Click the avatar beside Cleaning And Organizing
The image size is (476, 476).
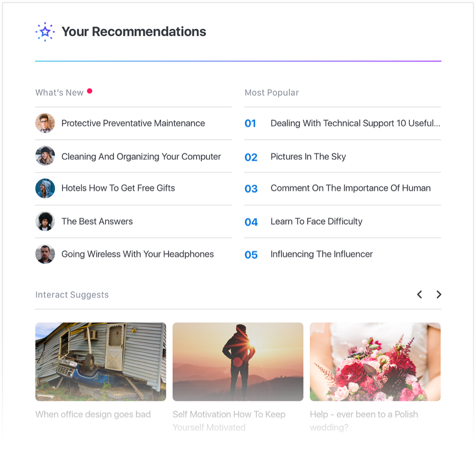45,156
